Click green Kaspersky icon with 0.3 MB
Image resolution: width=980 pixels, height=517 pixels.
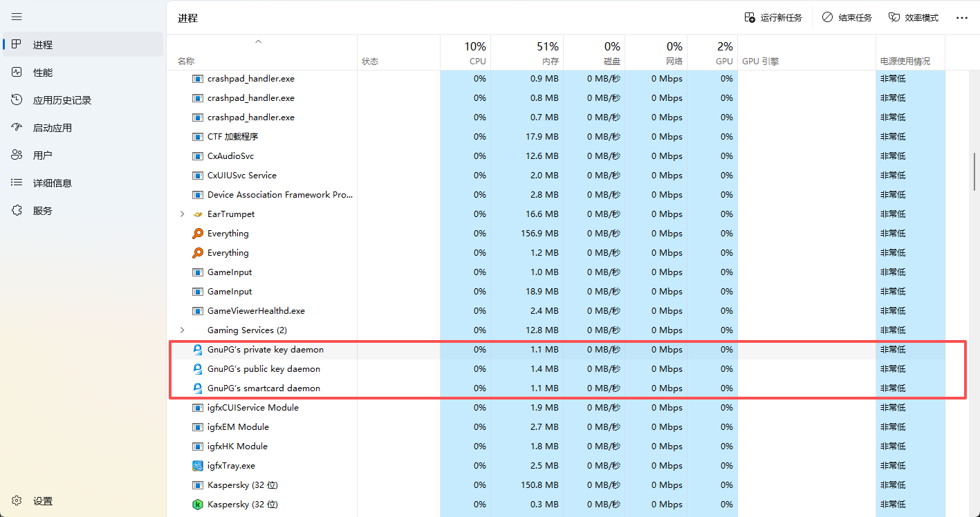click(198, 505)
